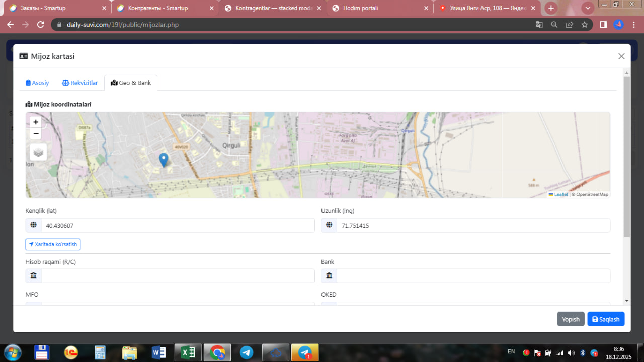This screenshot has height=362, width=644.
Task: Click the Yopish button
Action: 571,319
